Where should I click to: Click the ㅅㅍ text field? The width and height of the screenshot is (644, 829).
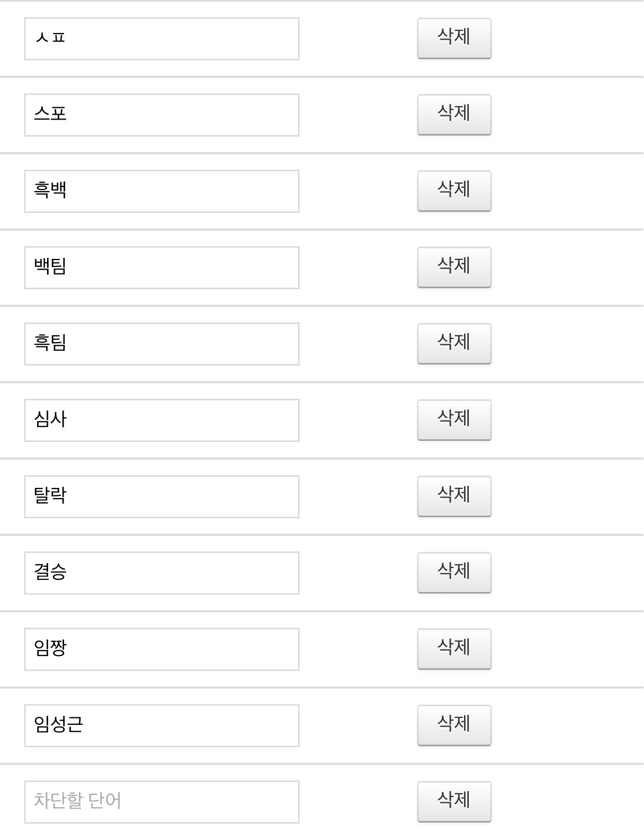tap(161, 38)
